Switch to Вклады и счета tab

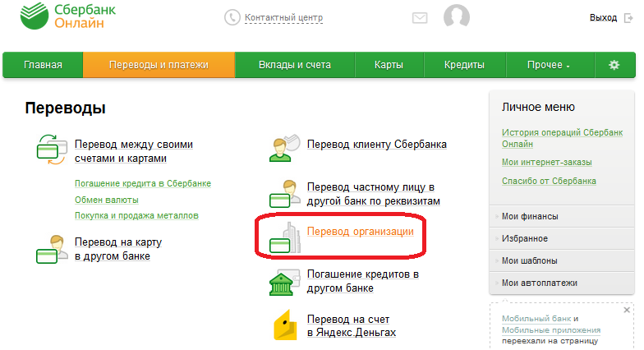click(x=294, y=65)
